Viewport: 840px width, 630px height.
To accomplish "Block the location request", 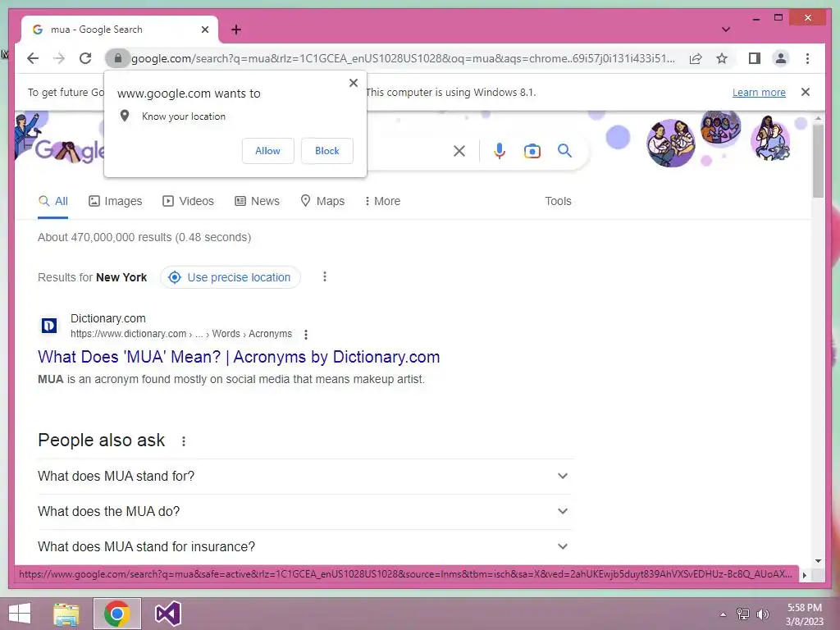I will pos(326,151).
